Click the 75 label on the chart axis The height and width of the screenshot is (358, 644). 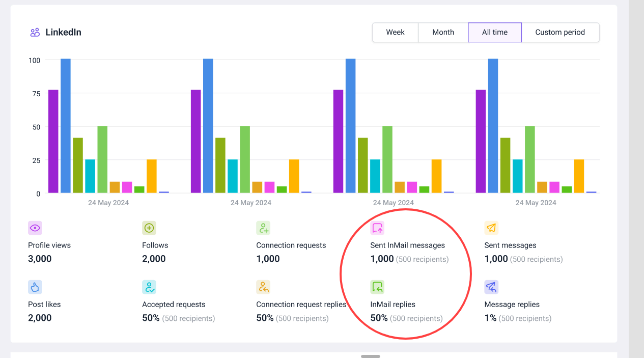coord(36,93)
